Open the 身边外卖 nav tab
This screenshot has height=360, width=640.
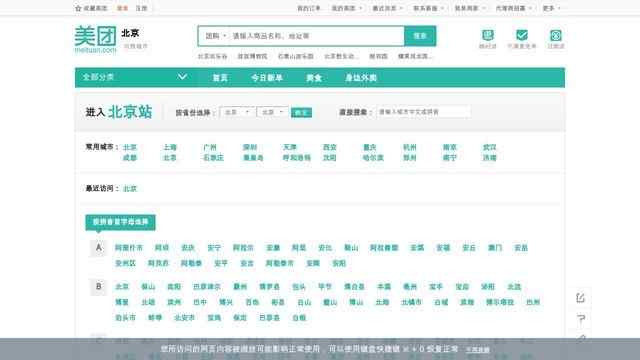pyautogui.click(x=361, y=78)
